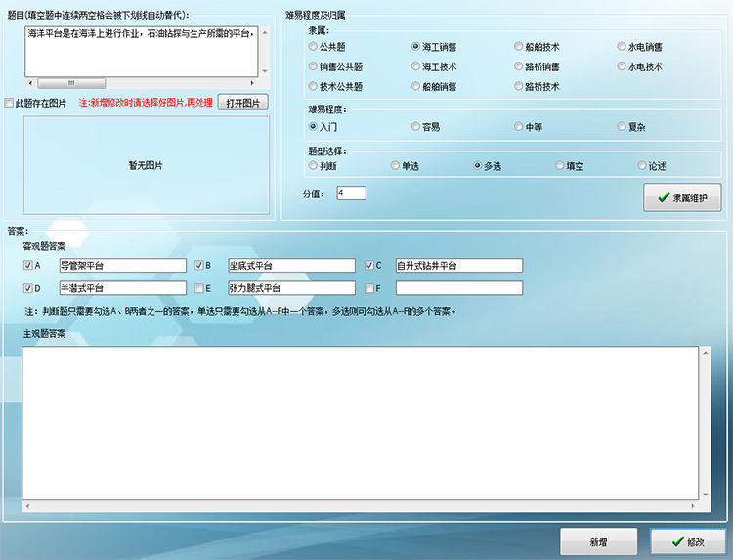Select the 公共题 radio button
The width and height of the screenshot is (733, 560).
pos(313,46)
